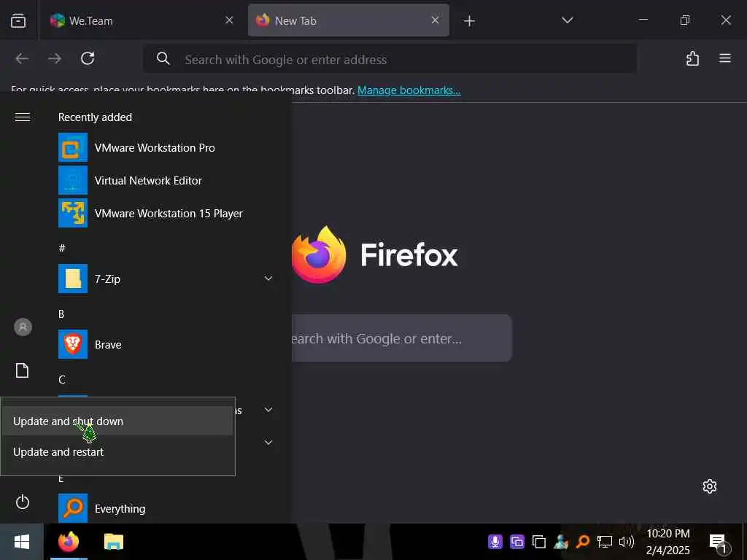Close the New Tab tab
Screen dimensions: 747x560
tap(435, 20)
